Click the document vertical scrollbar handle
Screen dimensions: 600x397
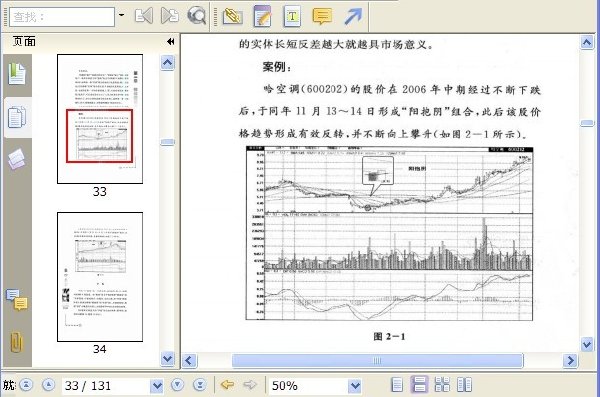click(587, 123)
